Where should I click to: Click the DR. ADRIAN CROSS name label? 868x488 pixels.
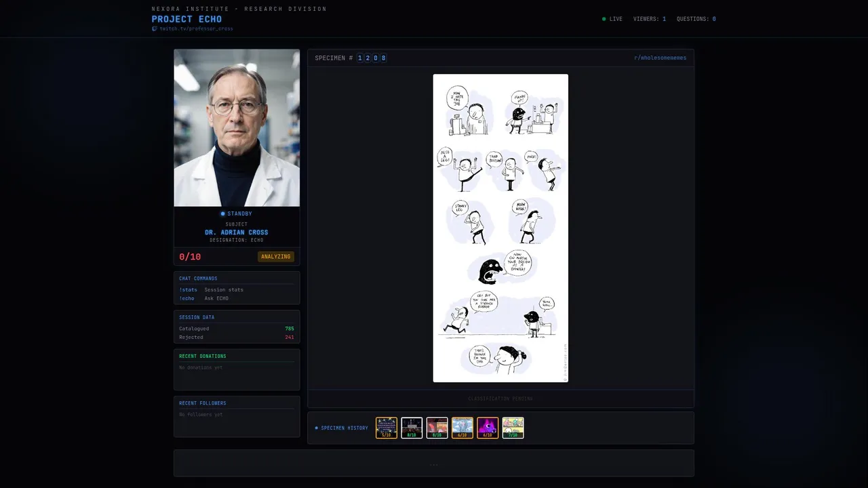[237, 232]
